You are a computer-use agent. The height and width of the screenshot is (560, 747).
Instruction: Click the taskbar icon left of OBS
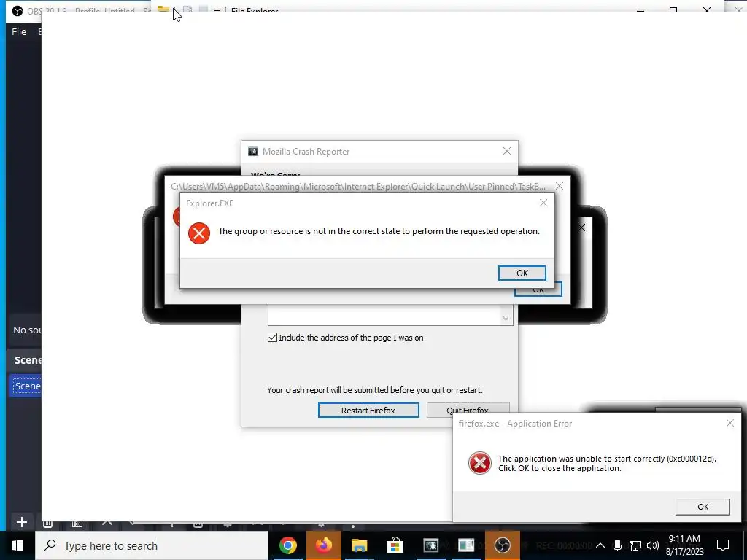tap(466, 545)
